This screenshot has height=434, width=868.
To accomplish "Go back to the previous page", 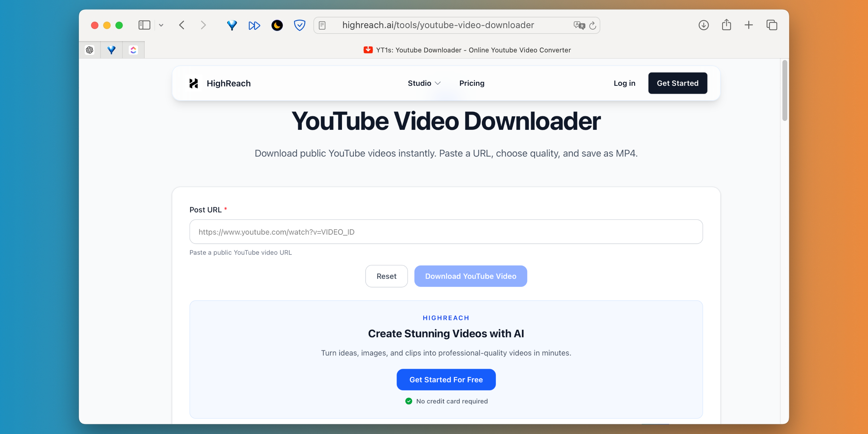I will click(182, 25).
